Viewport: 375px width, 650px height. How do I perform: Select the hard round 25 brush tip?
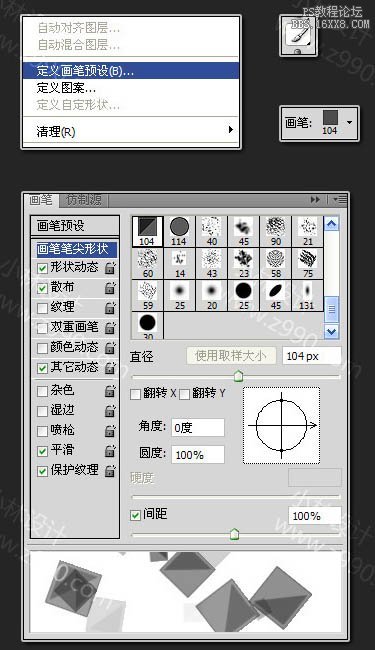tap(244, 296)
